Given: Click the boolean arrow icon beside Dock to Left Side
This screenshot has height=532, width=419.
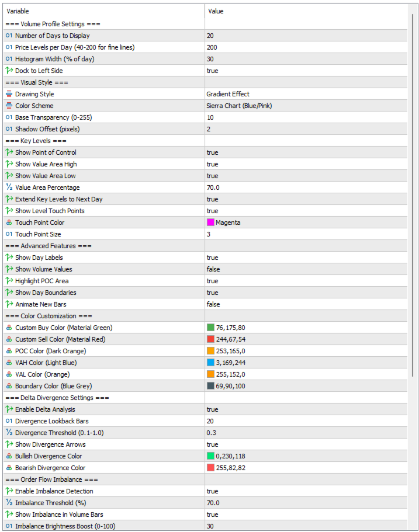Looking at the screenshot, I should (x=9, y=71).
